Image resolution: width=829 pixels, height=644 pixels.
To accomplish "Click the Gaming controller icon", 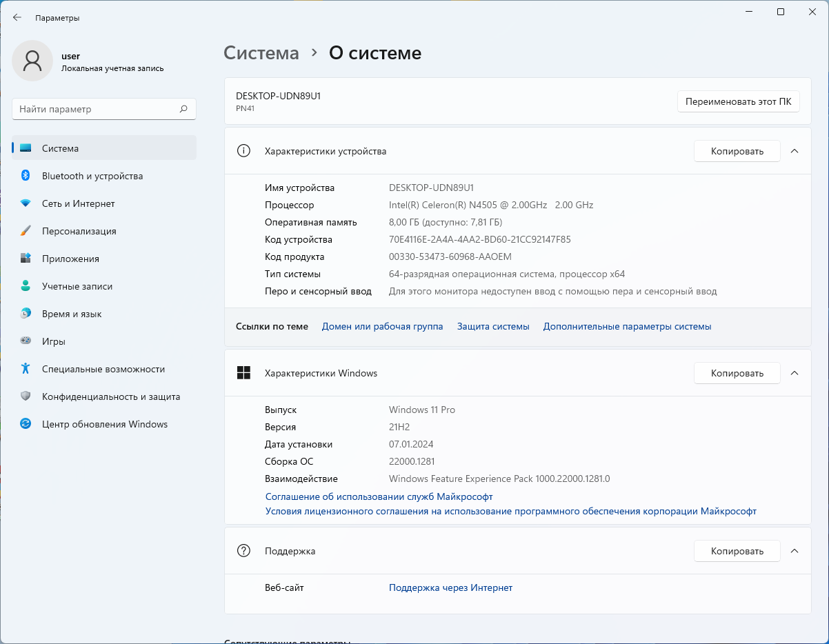I will coord(26,341).
